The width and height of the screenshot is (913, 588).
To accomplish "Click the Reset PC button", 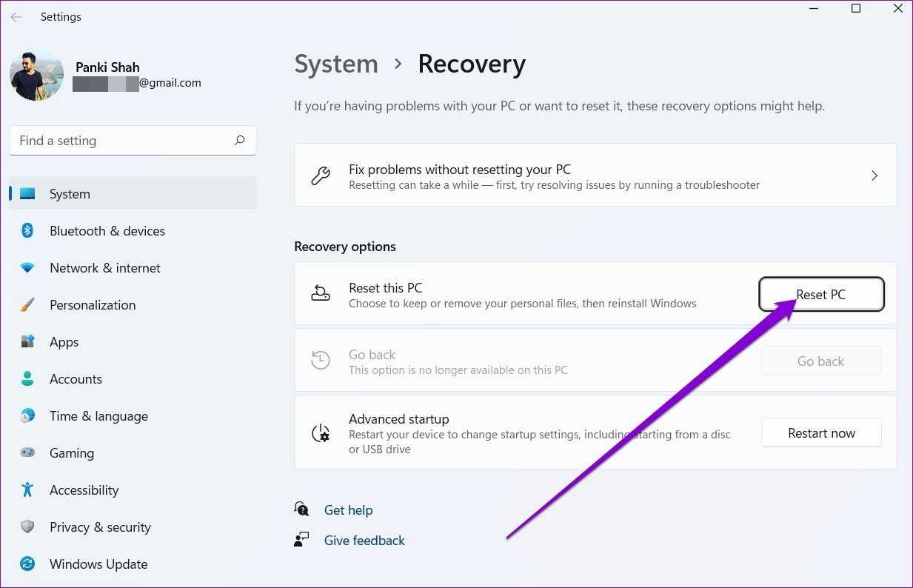I will [821, 295].
